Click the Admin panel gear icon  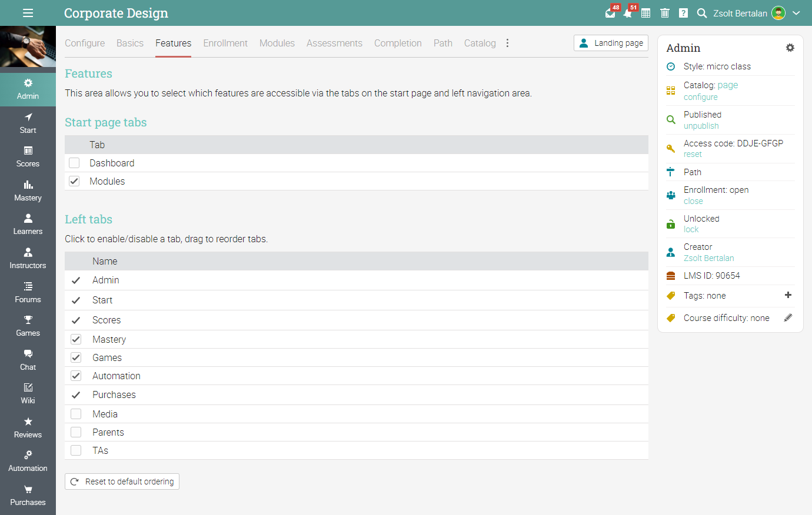coord(790,48)
